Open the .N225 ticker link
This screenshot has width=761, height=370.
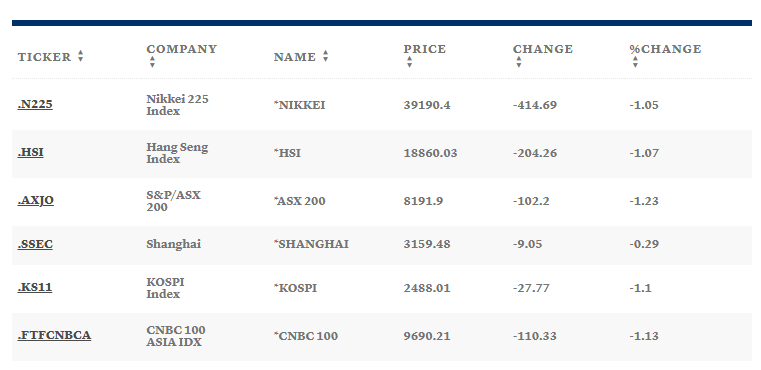coord(35,104)
